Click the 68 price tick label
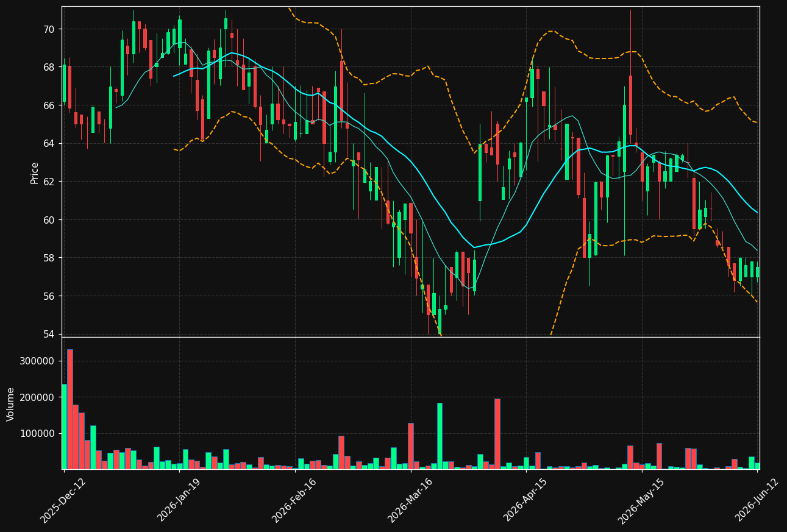Screen dimensions: 787x532 (x=49, y=67)
